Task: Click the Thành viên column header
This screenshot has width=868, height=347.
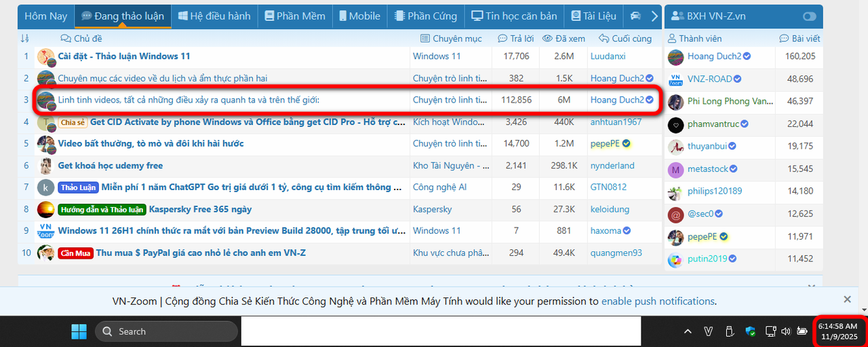Action: point(694,38)
